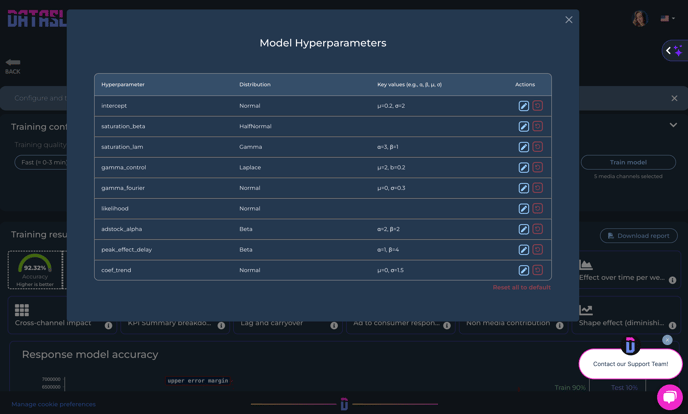The width and height of the screenshot is (688, 414).
Task: Click the Train model button
Action: click(628, 162)
